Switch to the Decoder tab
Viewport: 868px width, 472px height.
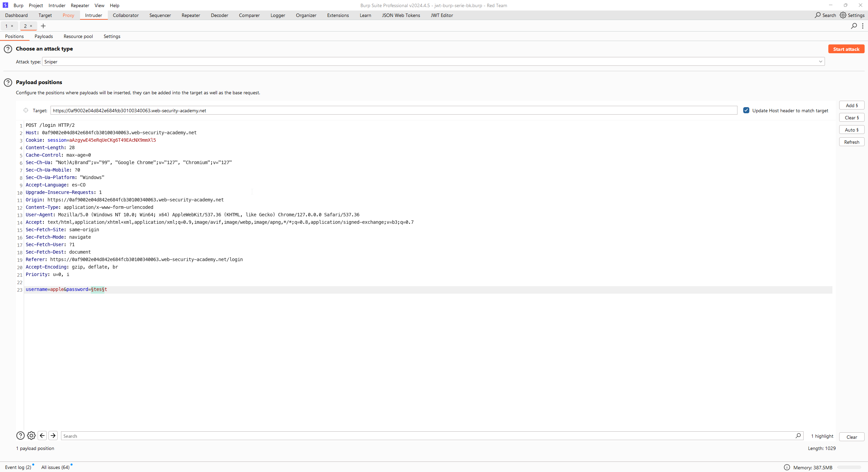click(x=219, y=15)
